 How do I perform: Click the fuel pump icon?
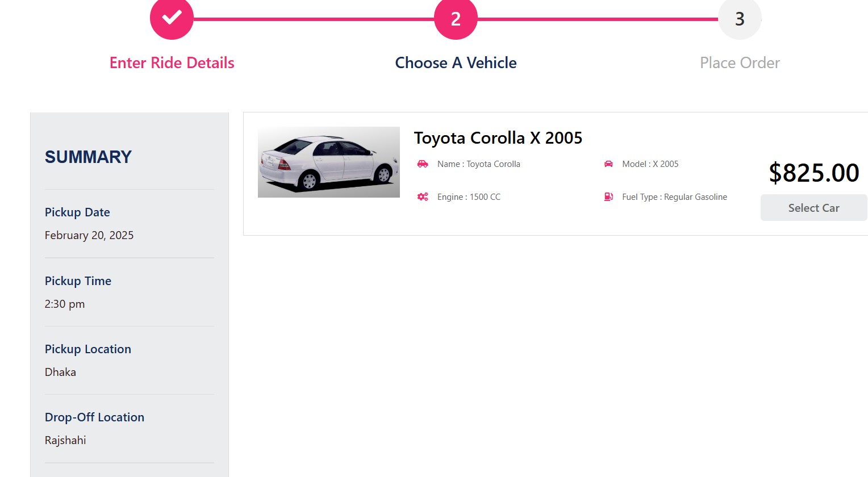click(x=608, y=197)
